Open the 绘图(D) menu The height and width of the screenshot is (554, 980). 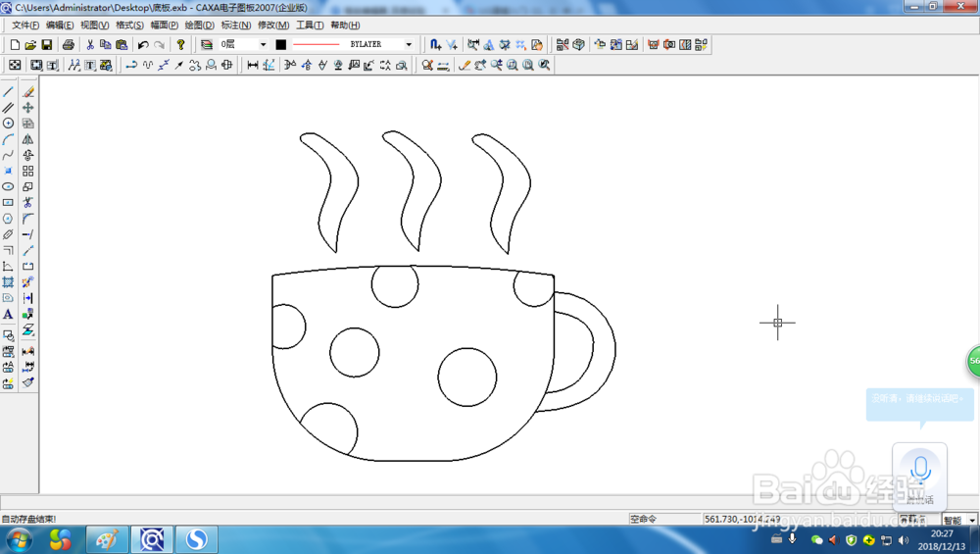click(199, 25)
